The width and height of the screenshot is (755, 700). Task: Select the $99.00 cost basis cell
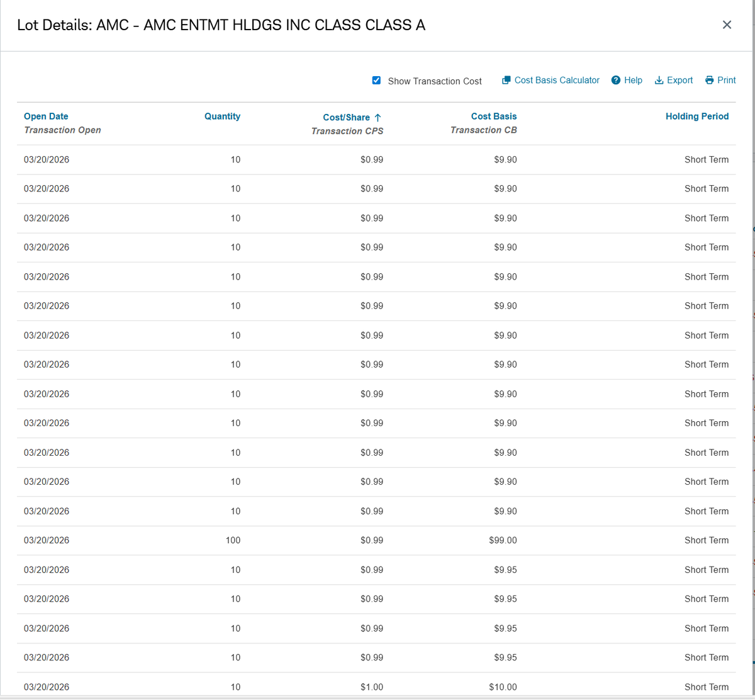[503, 540]
